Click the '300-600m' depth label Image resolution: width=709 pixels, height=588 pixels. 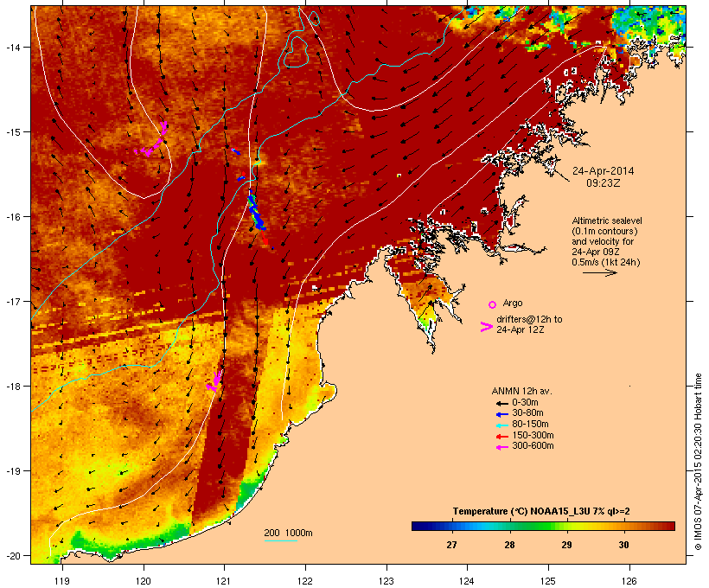pyautogui.click(x=533, y=446)
